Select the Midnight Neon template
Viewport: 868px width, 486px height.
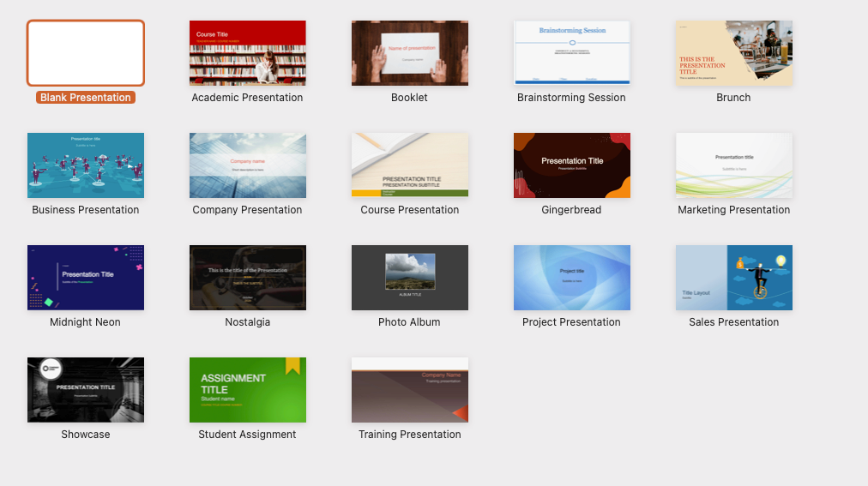tap(86, 278)
